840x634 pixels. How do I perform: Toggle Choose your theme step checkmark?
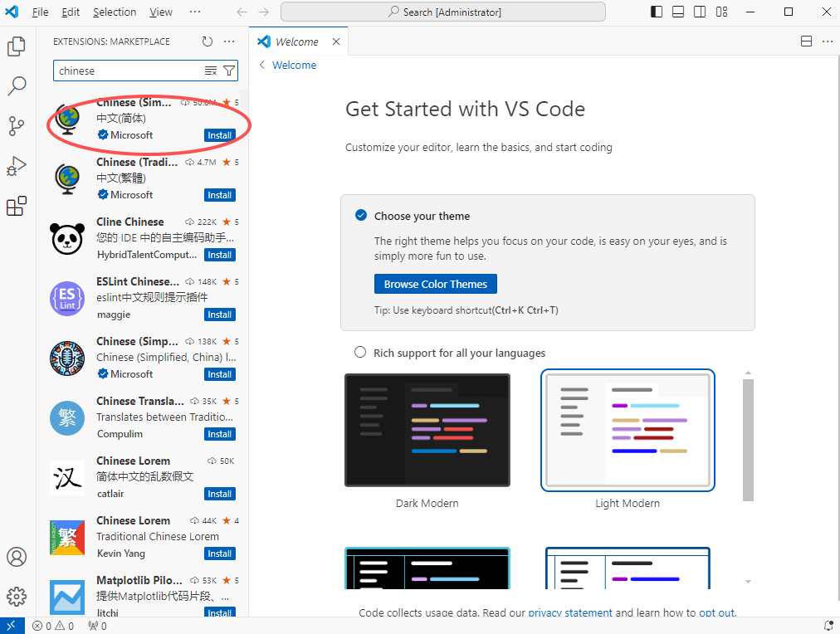pyautogui.click(x=361, y=215)
